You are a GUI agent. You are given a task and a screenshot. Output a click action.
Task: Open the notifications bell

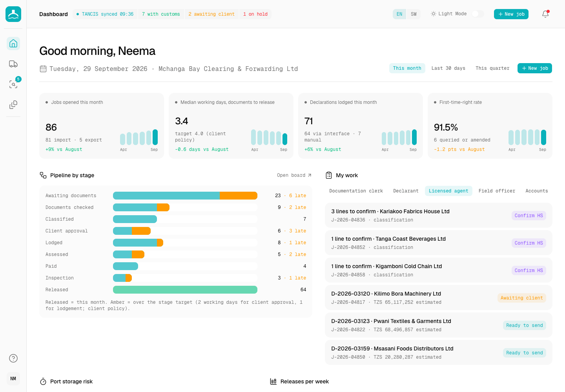coord(545,14)
